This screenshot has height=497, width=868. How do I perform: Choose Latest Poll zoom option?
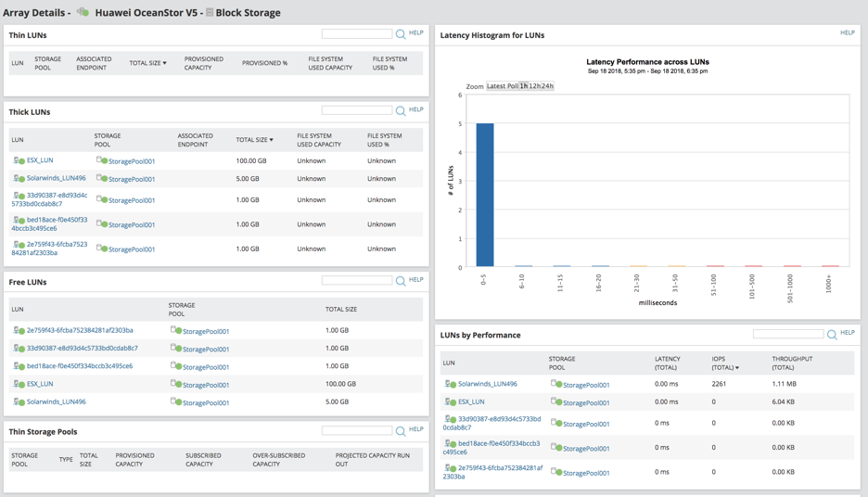[503, 86]
